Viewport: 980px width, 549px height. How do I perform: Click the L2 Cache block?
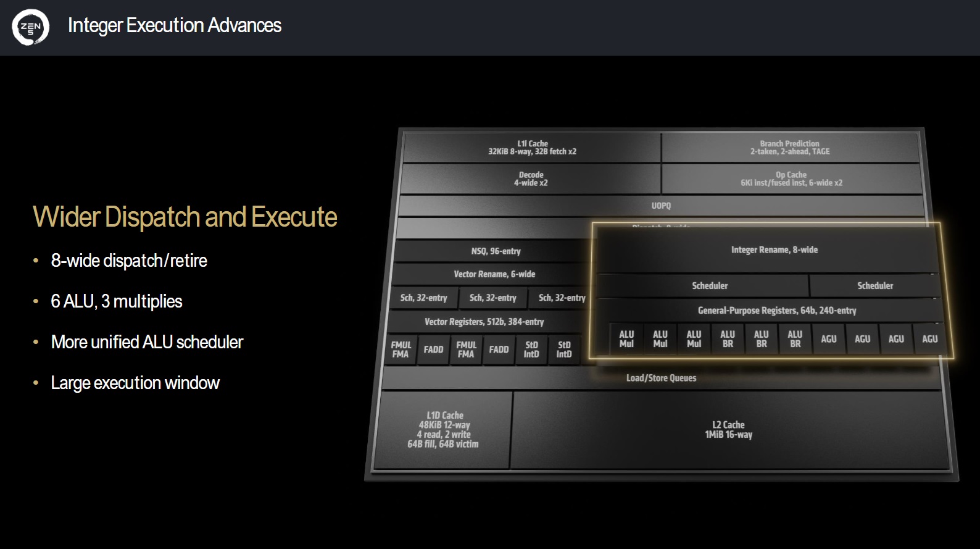729,430
